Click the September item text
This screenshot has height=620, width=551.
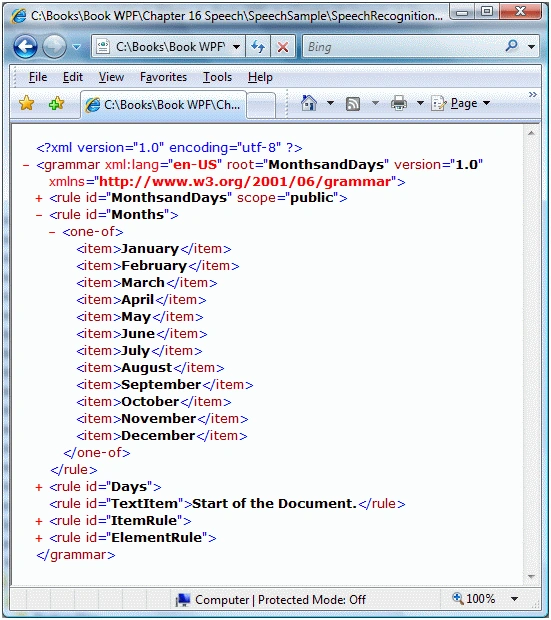click(x=161, y=385)
